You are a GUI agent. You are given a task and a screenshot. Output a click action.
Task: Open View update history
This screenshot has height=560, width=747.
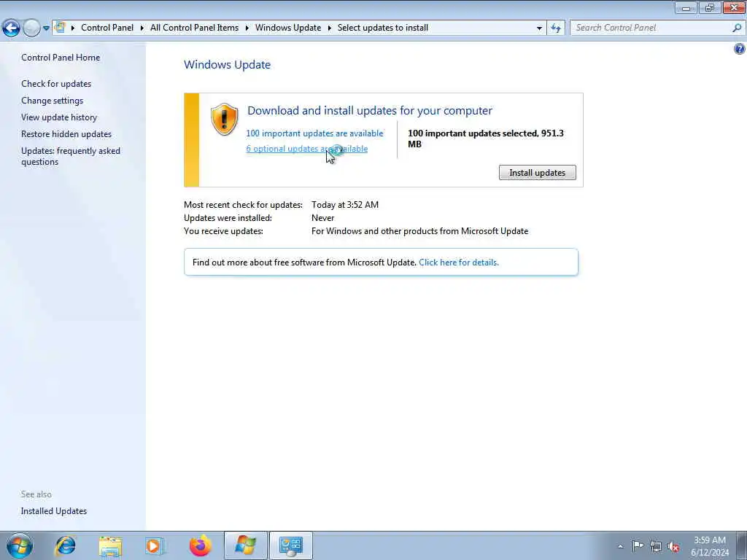click(x=59, y=117)
